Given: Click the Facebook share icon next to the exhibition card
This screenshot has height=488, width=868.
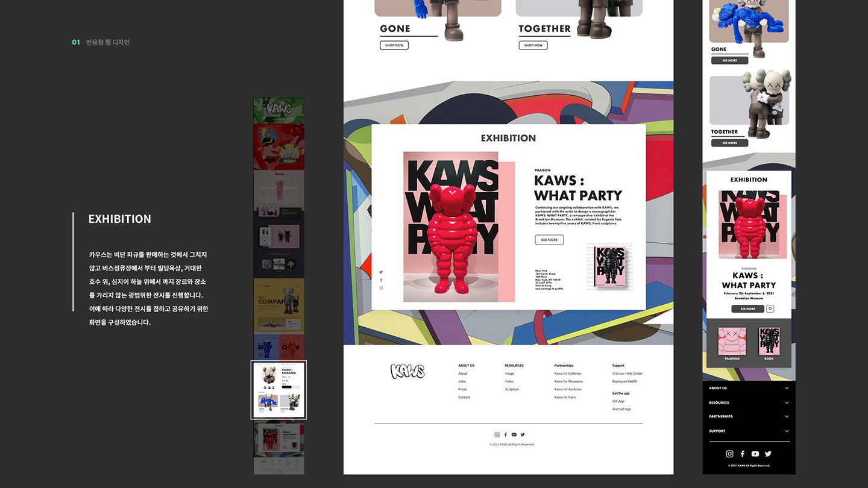Looking at the screenshot, I should [x=381, y=280].
